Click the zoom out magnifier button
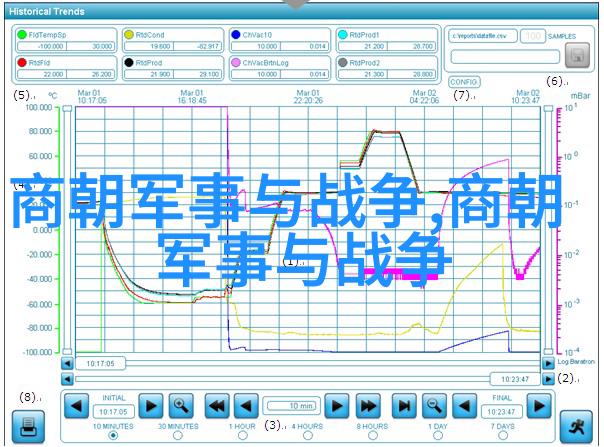The image size is (604, 447). click(x=435, y=406)
